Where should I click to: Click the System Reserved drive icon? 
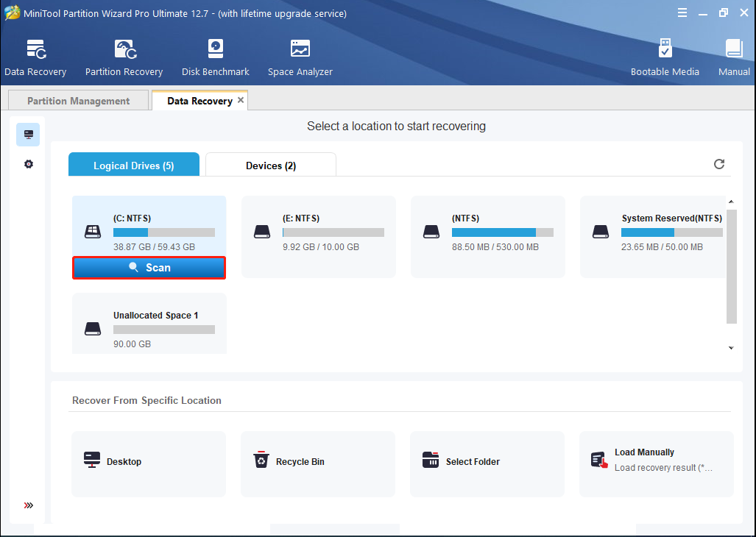[x=600, y=232]
